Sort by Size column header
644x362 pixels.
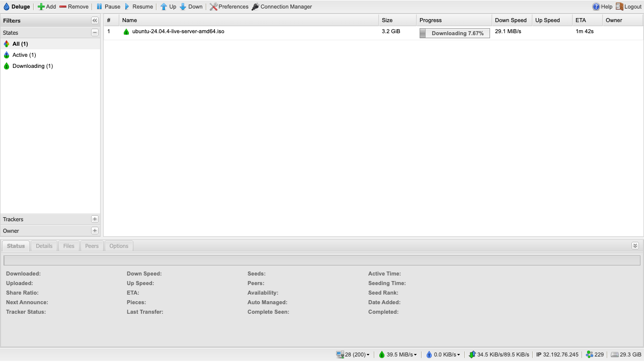[x=397, y=20]
